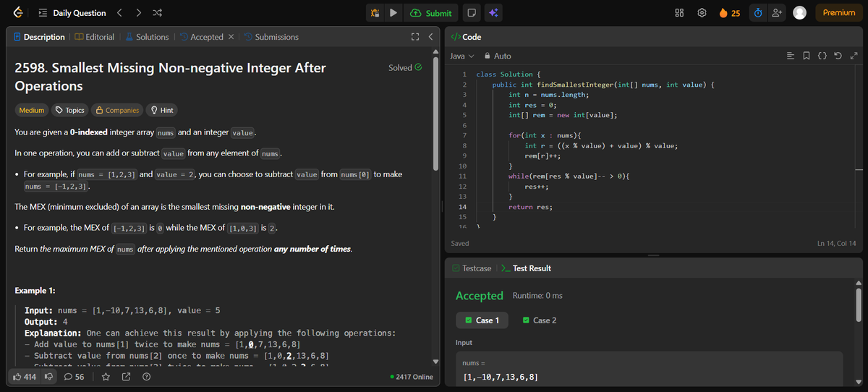
Task: Open the user profile avatar
Action: [799, 13]
